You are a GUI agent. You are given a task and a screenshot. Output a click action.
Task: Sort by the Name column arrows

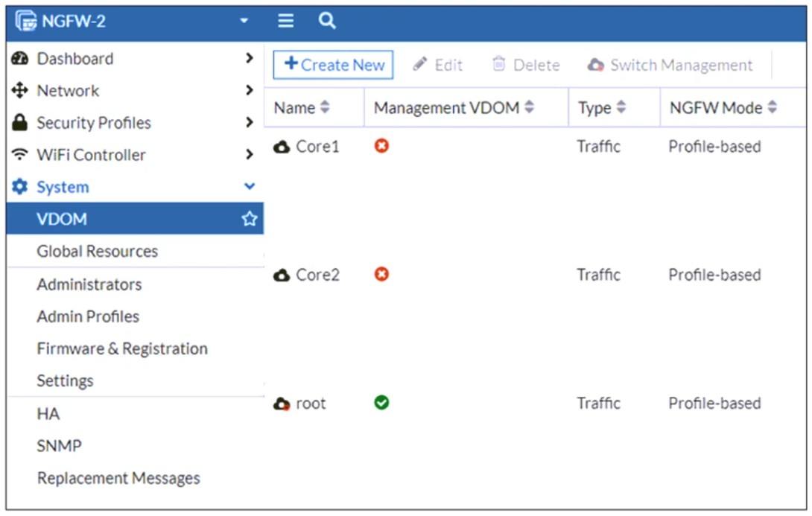coord(325,108)
